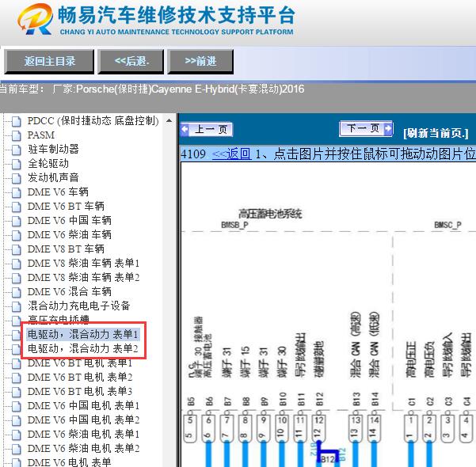Open the 驻车制动器 entry
The image size is (476, 467).
coord(53,150)
